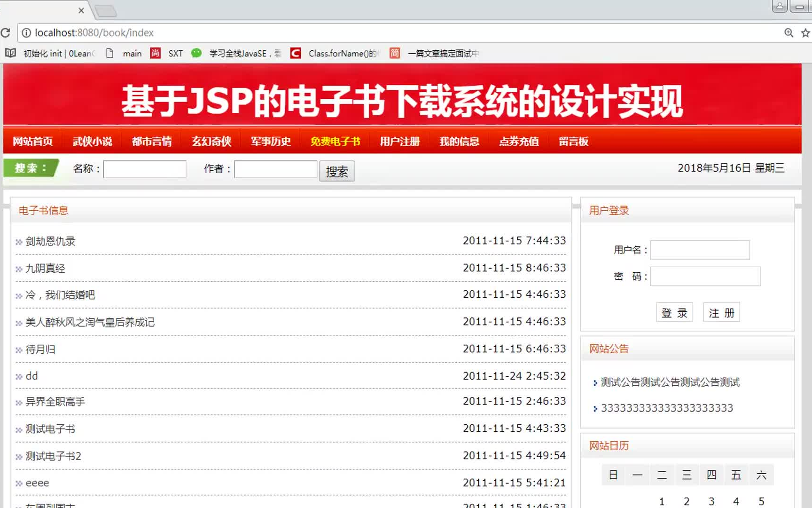Image resolution: width=812 pixels, height=508 pixels.
Task: Open 点券充值 page
Action: point(519,142)
